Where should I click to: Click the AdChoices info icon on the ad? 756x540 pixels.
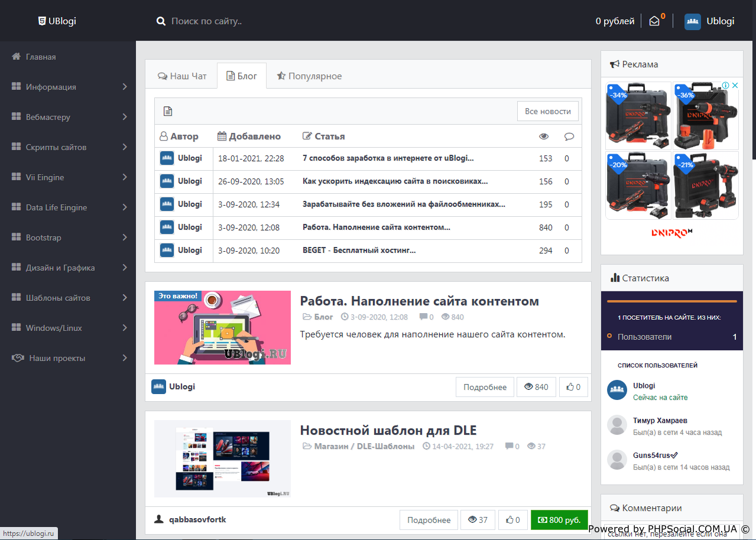point(735,86)
